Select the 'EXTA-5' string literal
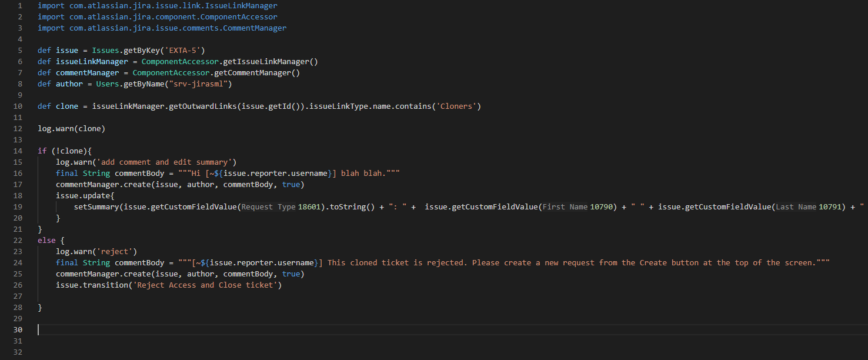 tap(182, 50)
